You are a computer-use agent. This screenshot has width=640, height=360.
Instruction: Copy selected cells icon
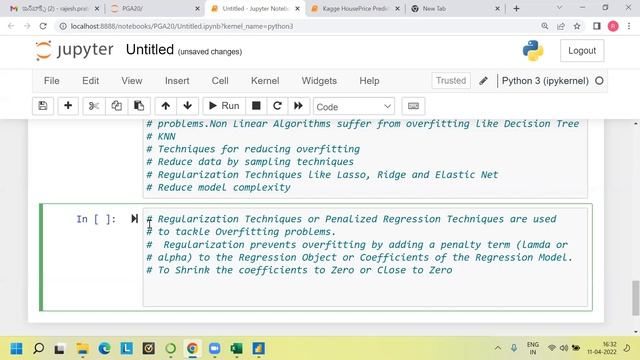click(x=116, y=106)
